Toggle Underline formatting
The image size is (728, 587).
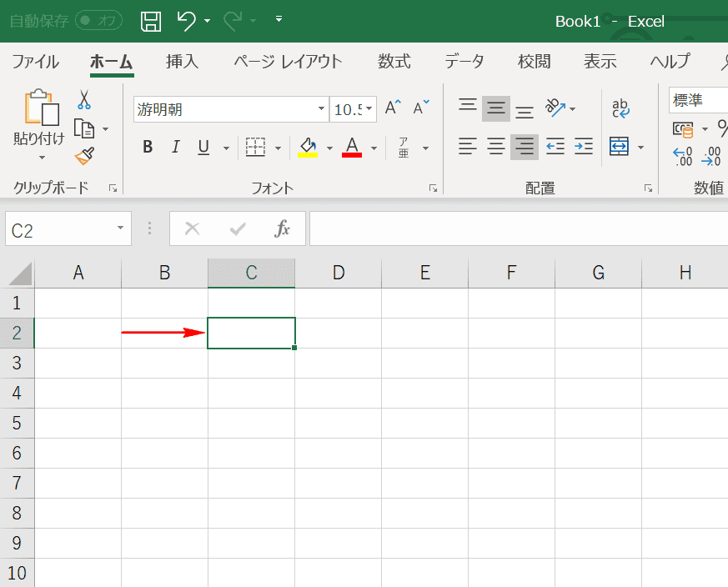[203, 148]
